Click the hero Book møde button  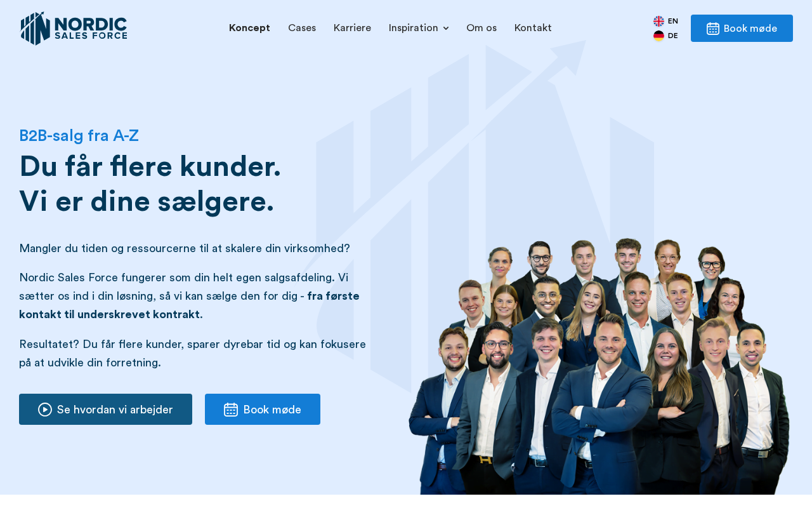pos(263,410)
